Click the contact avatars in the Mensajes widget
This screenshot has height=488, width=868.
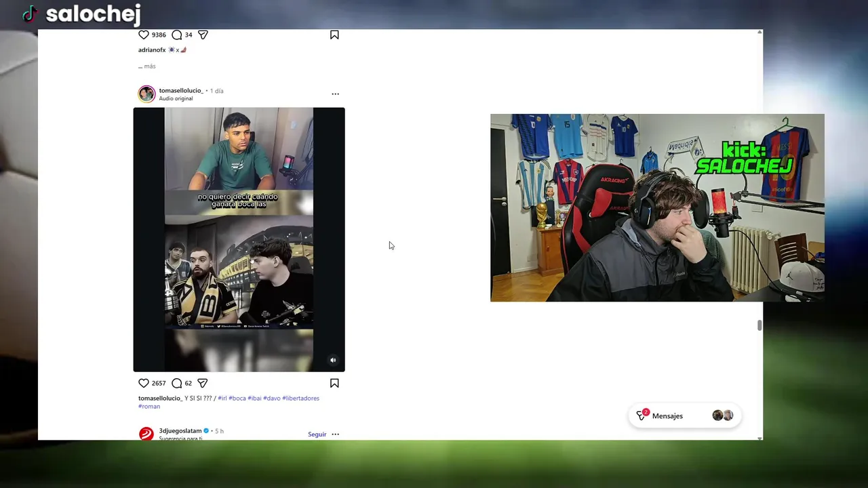tap(723, 415)
